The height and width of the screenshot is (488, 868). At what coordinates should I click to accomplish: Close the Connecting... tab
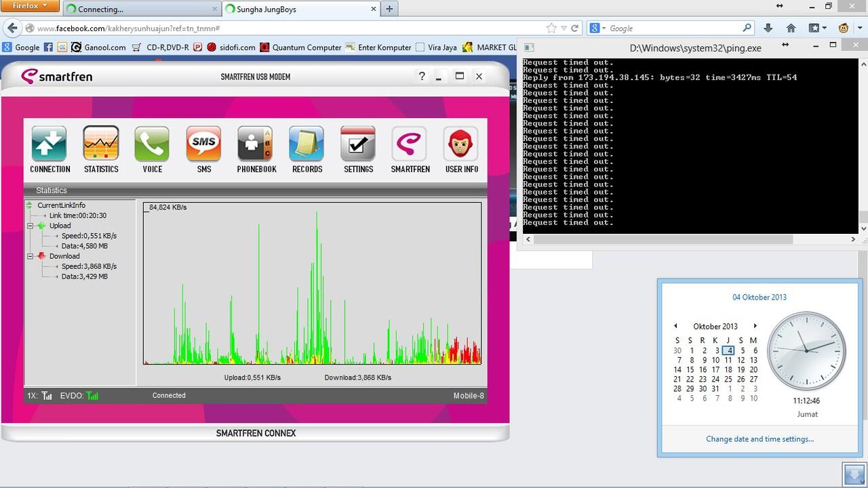tap(214, 9)
